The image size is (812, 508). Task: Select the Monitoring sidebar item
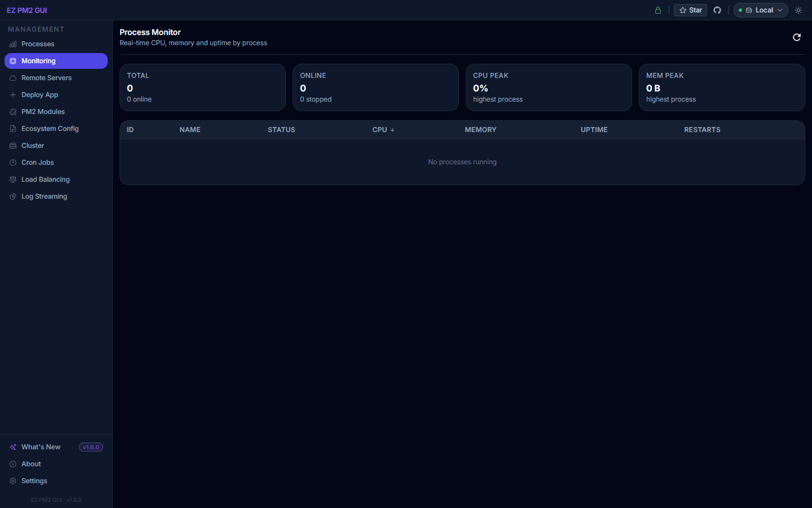[x=38, y=61]
